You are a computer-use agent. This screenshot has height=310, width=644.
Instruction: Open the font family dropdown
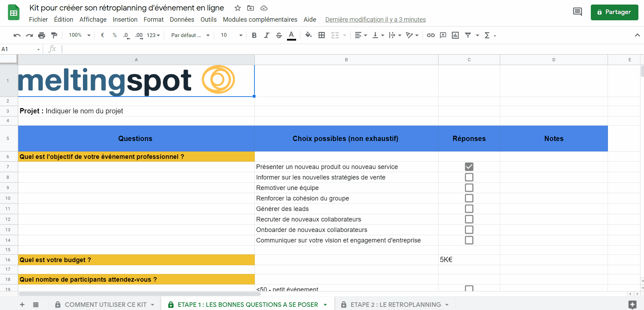click(190, 35)
